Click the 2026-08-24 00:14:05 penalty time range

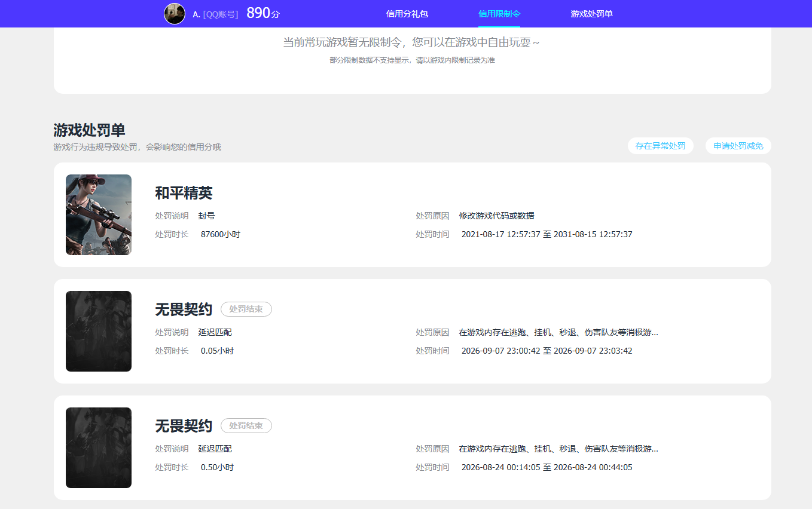click(547, 467)
